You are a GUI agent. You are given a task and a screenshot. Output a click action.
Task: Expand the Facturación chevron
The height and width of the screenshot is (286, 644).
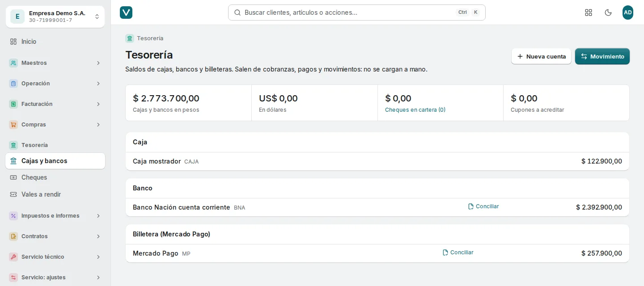click(98, 104)
